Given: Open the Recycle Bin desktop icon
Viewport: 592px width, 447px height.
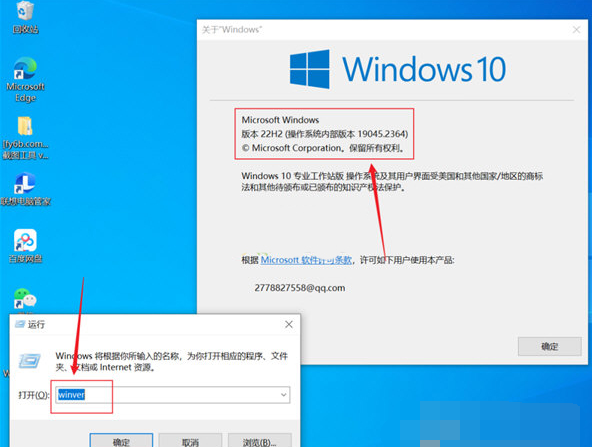Looking at the screenshot, I should point(25,17).
